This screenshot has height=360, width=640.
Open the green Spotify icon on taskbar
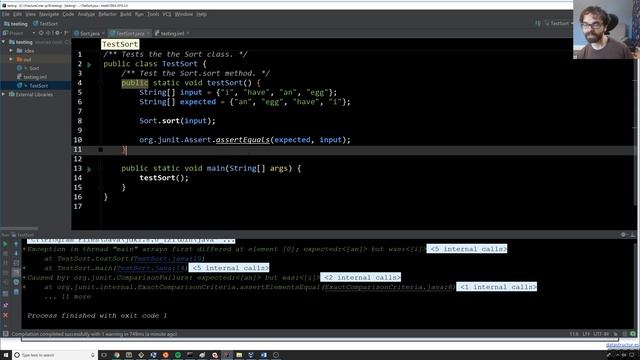coord(178,355)
